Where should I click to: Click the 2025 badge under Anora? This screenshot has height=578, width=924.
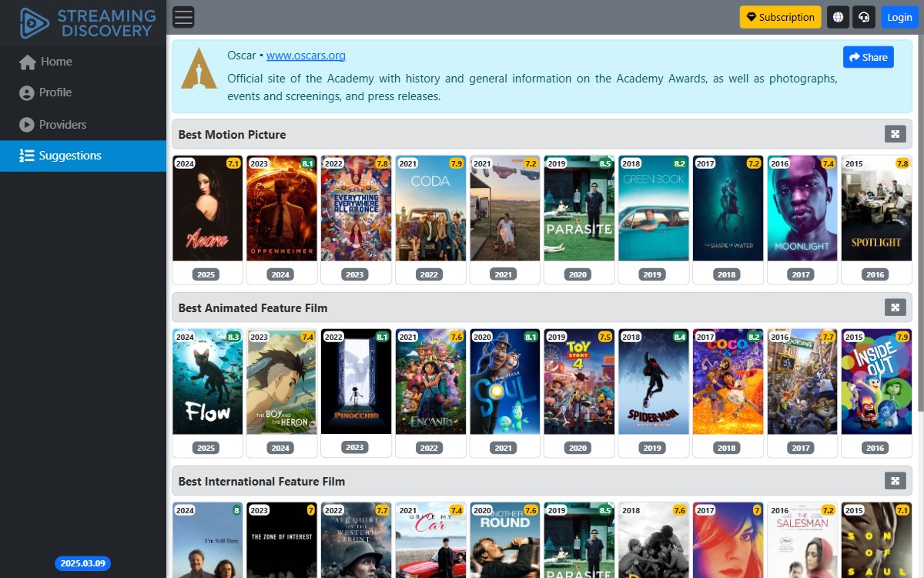coord(206,274)
